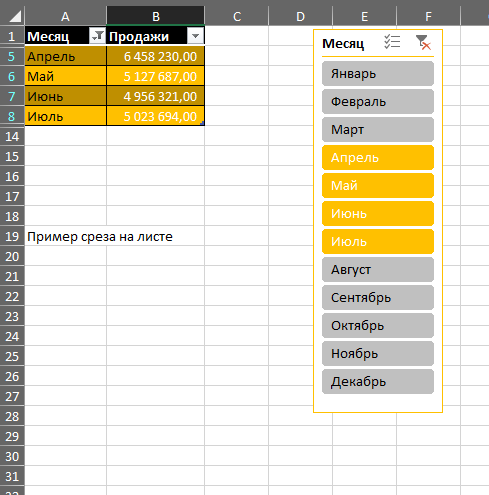Open the Продажи column dropdown arrow

[195, 36]
